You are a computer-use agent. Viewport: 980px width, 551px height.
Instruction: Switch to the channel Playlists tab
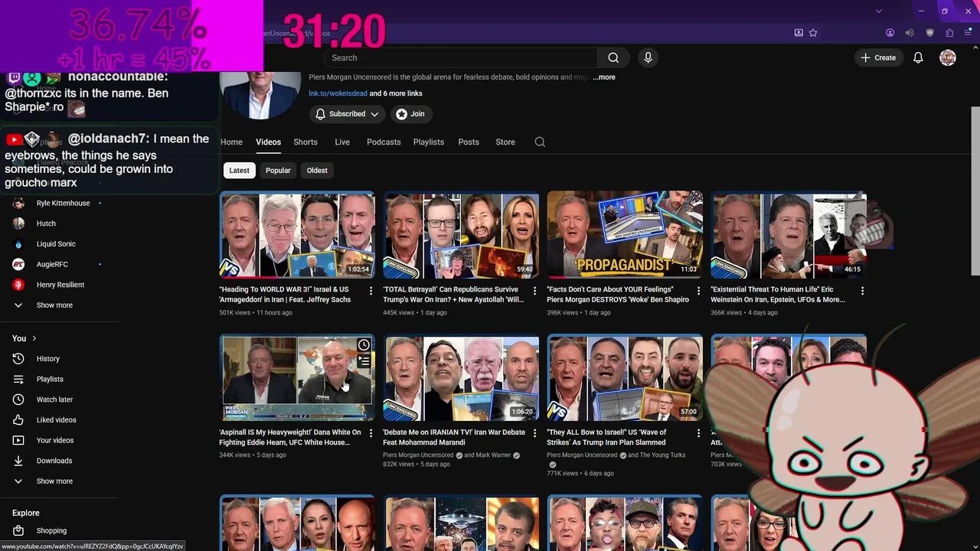tap(429, 142)
